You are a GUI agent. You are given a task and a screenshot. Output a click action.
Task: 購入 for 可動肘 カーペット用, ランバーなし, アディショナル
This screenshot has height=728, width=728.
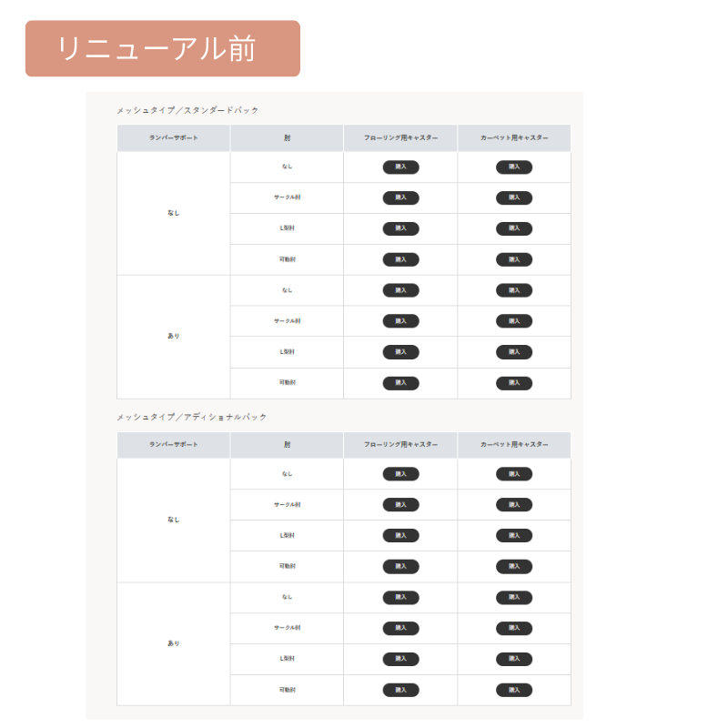514,566
